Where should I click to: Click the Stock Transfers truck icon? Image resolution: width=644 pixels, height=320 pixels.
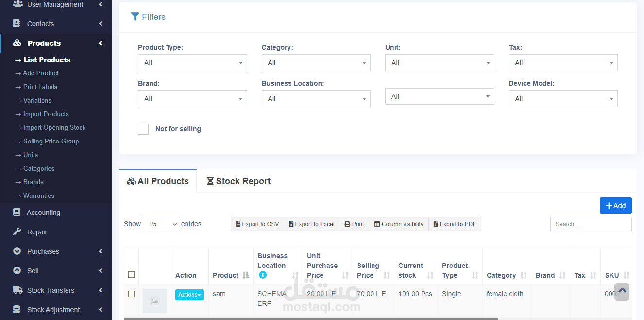17,290
